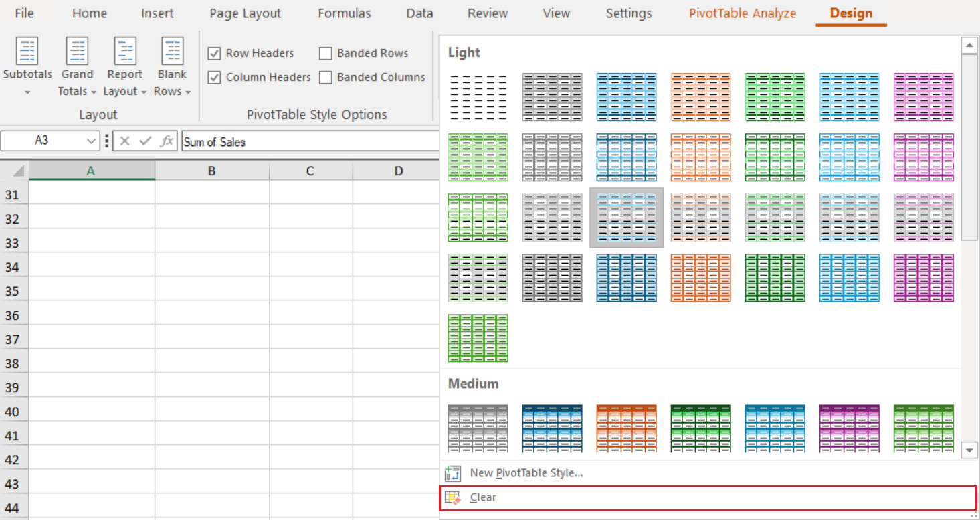The width and height of the screenshot is (980, 520).
Task: Open the Report Layout menu
Action: [125, 67]
